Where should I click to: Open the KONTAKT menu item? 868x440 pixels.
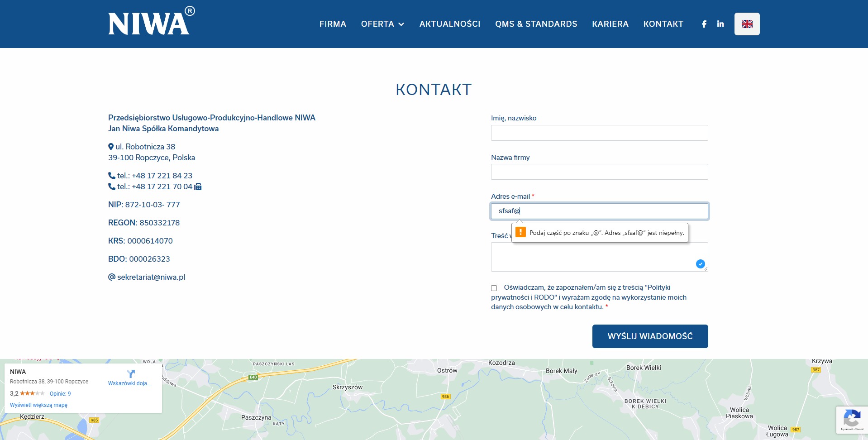pyautogui.click(x=663, y=24)
